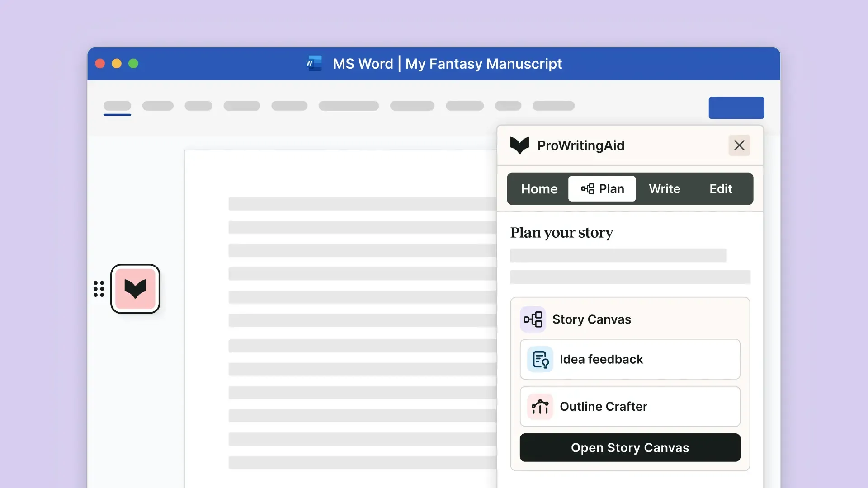Click the six-dot drag handle beside launcher
Viewport: 868px width, 488px height.
point(99,289)
